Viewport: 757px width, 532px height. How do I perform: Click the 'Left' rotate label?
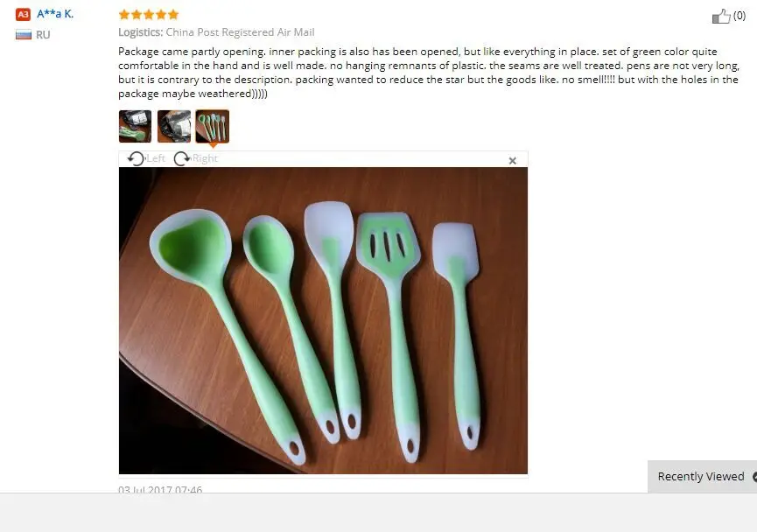(156, 158)
